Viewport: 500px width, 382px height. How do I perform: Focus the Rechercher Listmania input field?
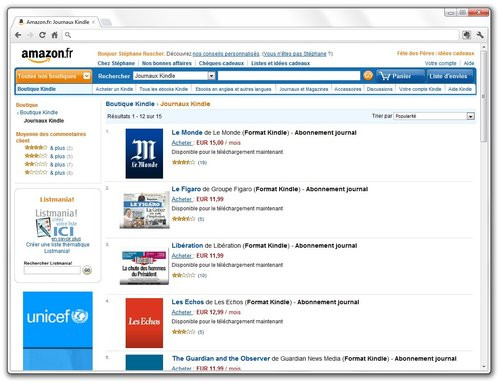pos(52,270)
